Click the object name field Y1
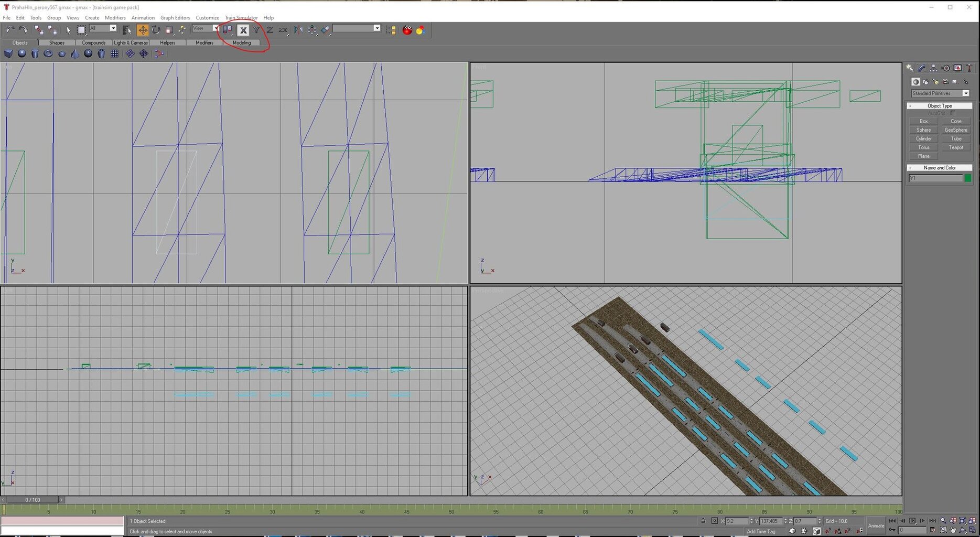980x537 pixels. click(x=936, y=178)
